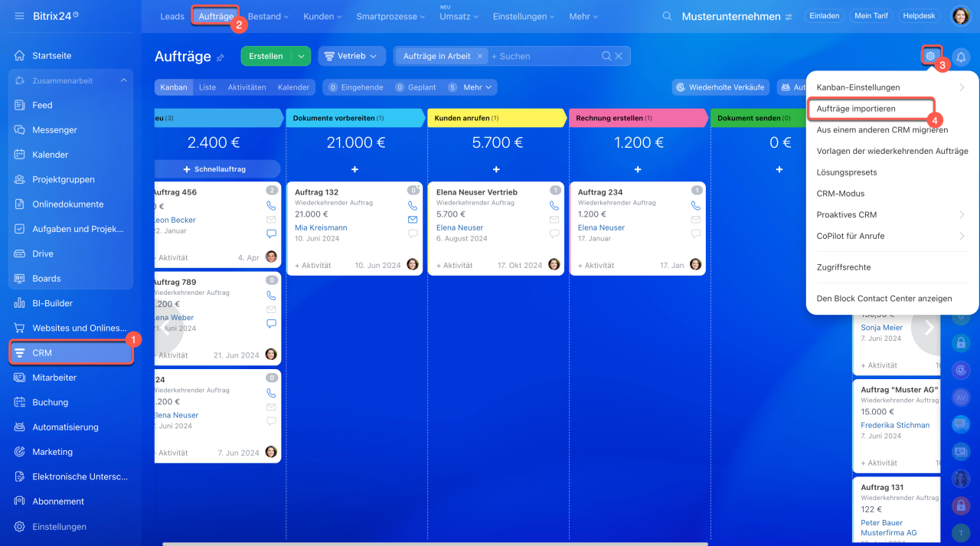Open the Vetrieb pipeline dropdown
Image resolution: width=980 pixels, height=546 pixels.
351,56
